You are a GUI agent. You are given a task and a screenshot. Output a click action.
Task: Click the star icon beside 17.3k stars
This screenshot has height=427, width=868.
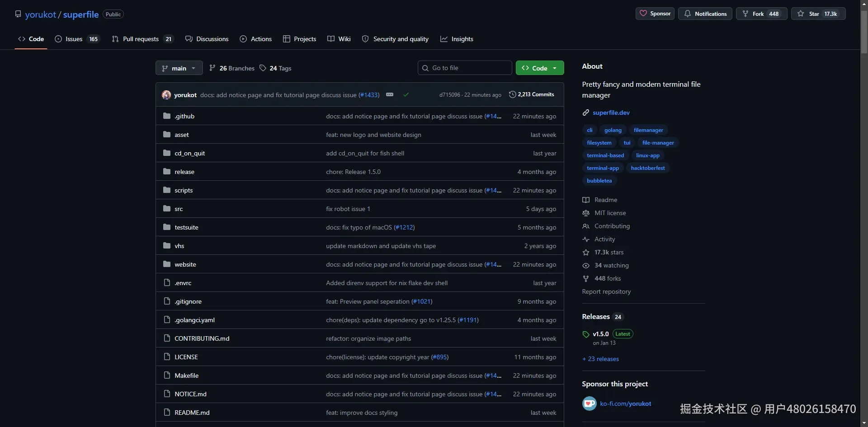tap(586, 253)
